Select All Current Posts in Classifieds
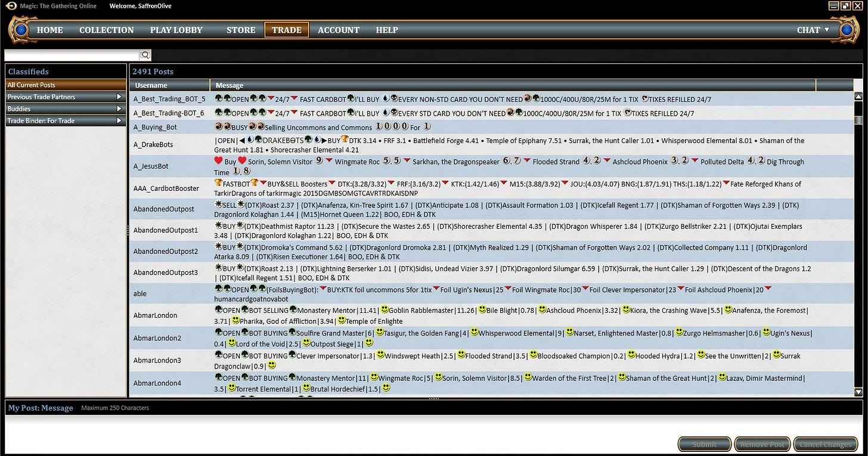This screenshot has height=456, width=868. [66, 85]
